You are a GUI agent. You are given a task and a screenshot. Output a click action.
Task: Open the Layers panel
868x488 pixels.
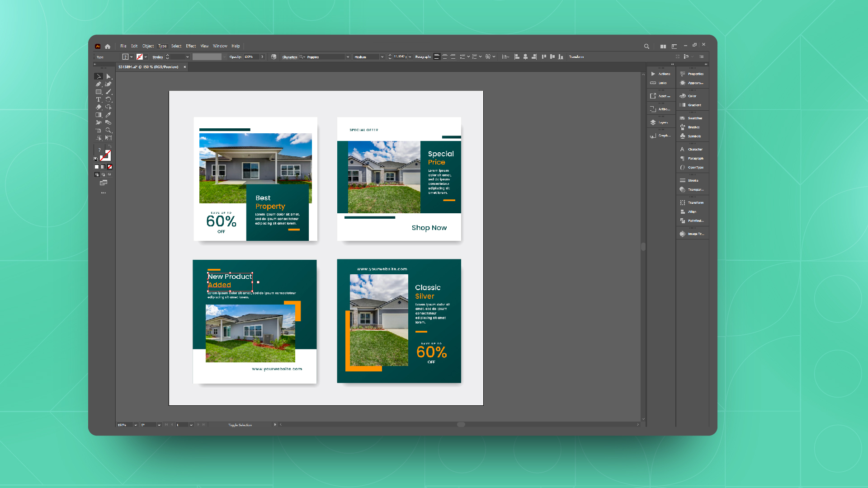[x=660, y=122]
